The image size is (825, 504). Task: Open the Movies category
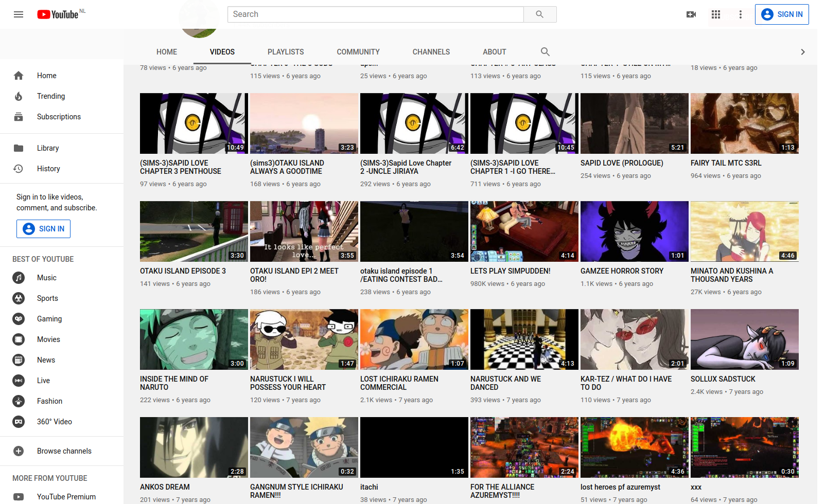pos(62,339)
